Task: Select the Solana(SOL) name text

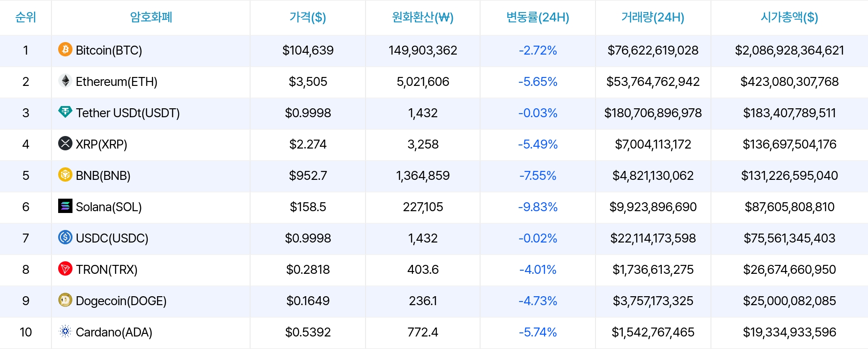Action: coord(109,207)
